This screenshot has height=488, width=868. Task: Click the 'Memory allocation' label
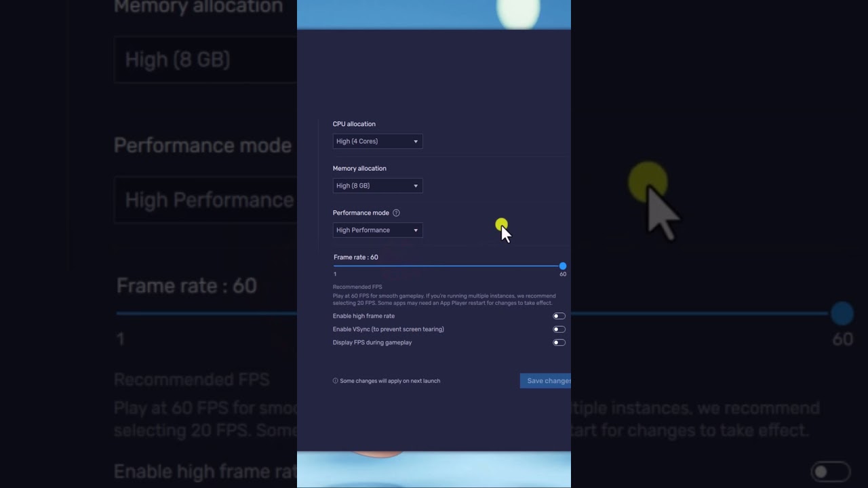tap(359, 168)
